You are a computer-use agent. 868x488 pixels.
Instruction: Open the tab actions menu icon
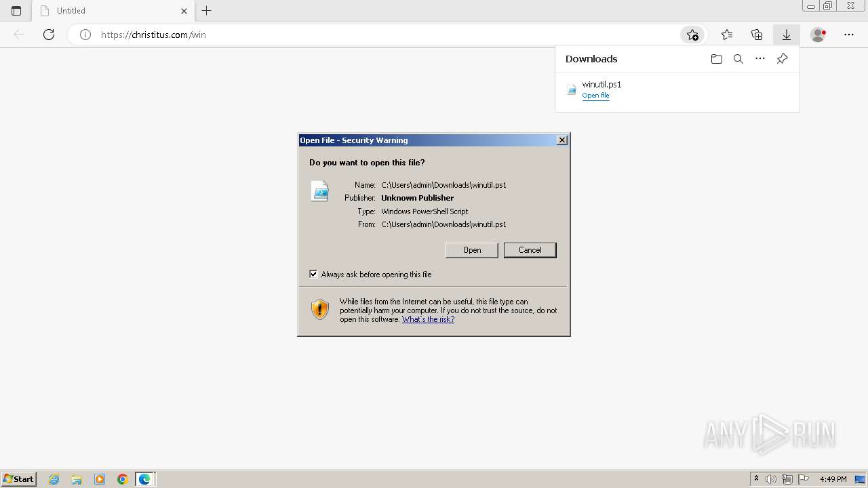tap(16, 11)
